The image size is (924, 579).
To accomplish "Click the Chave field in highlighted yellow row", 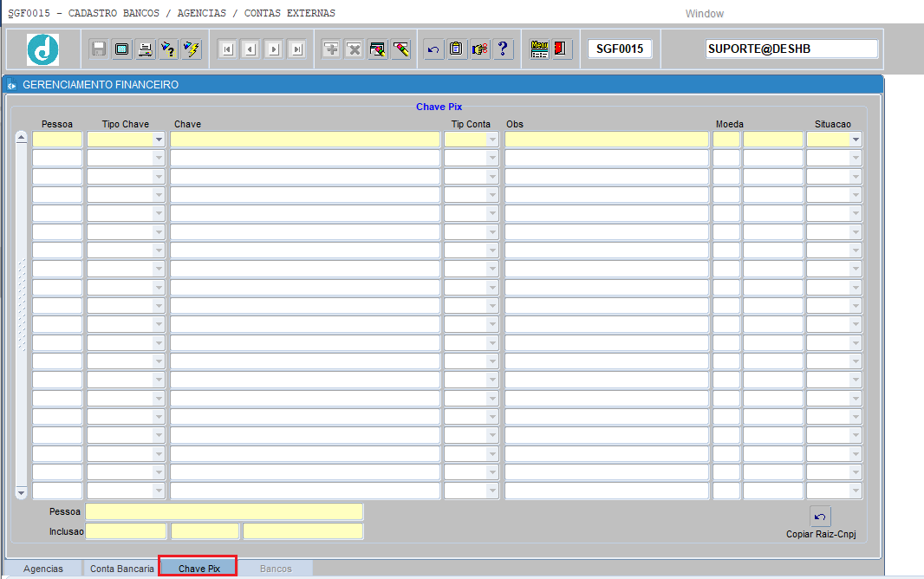I will coord(305,140).
